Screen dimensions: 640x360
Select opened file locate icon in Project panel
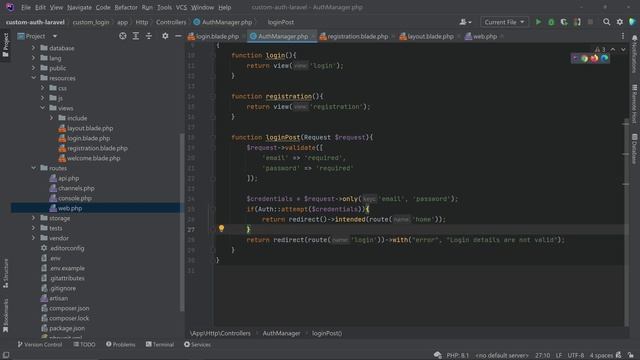click(x=122, y=36)
